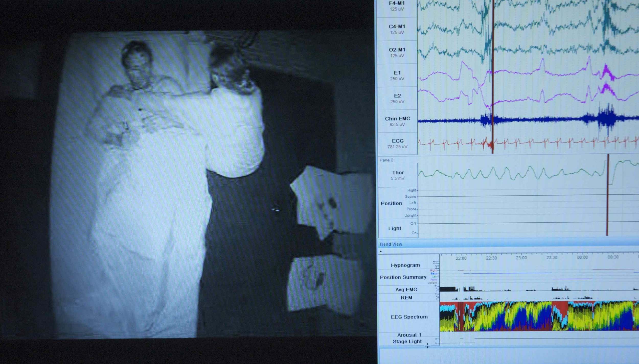Click the Right position axis label
The image size is (639, 364).
412,190
